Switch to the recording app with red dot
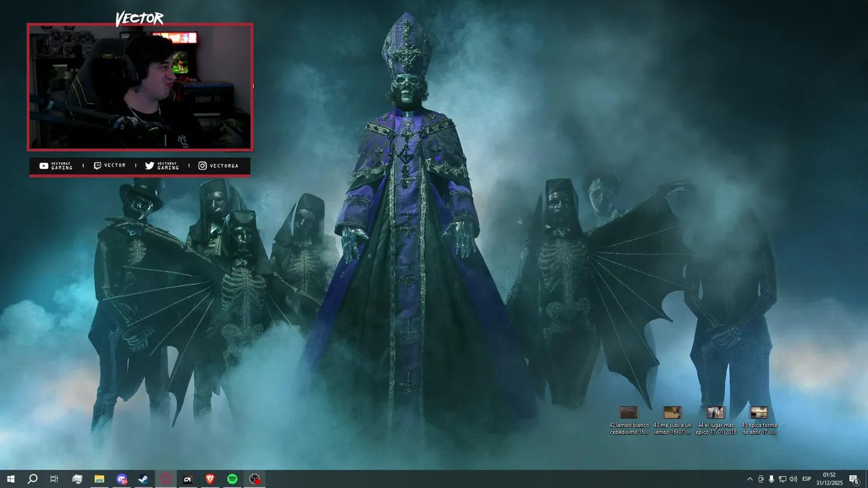Viewport: 868px width, 488px height. (x=254, y=479)
